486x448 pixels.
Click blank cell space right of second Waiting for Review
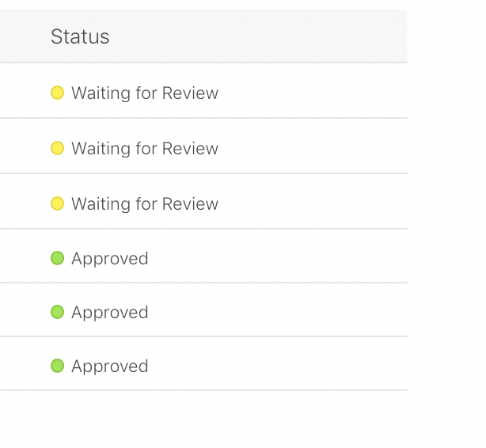pos(317,149)
